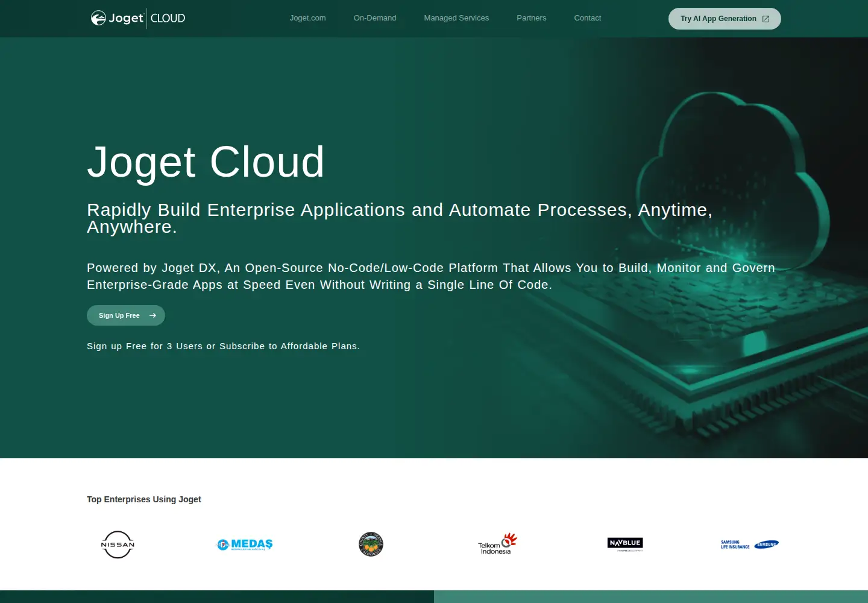Click the 'Powered by Joget DX' paragraph
This screenshot has width=868, height=603.
tap(431, 276)
